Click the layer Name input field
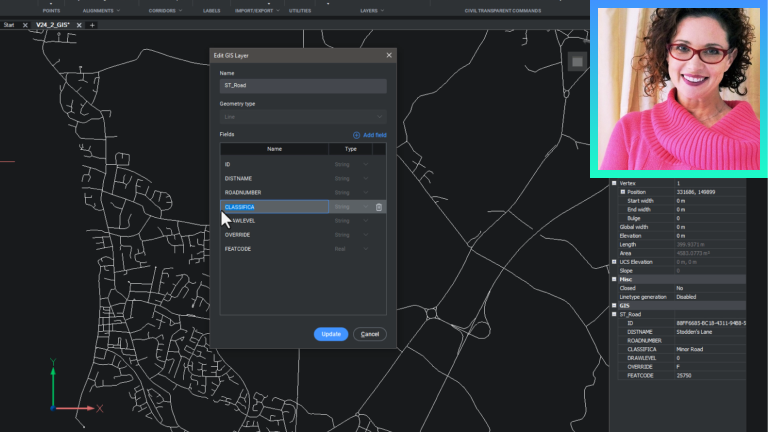The image size is (768, 432). (303, 87)
